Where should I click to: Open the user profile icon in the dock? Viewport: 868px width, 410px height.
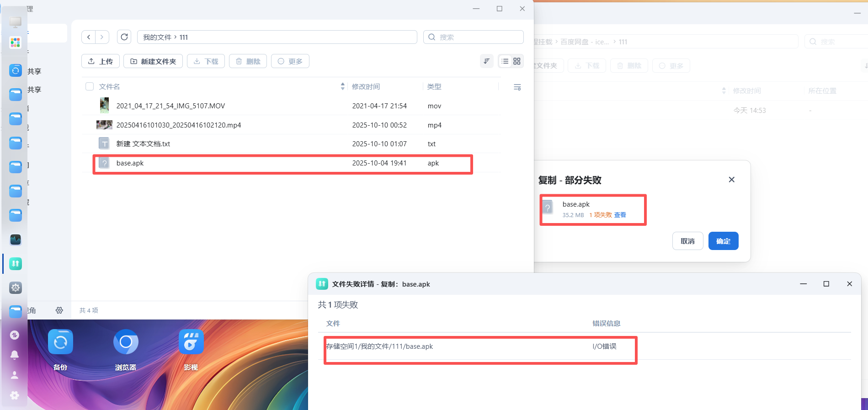pos(15,375)
